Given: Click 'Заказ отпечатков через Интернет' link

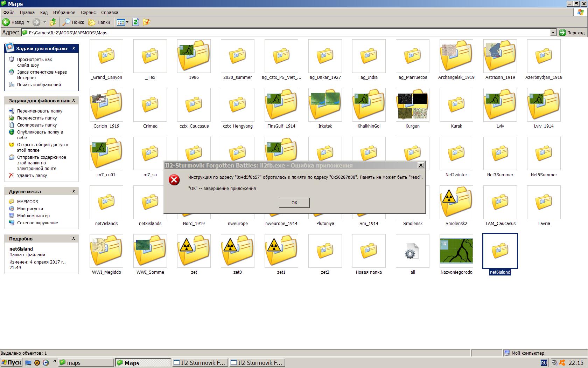Looking at the screenshot, I should point(42,75).
